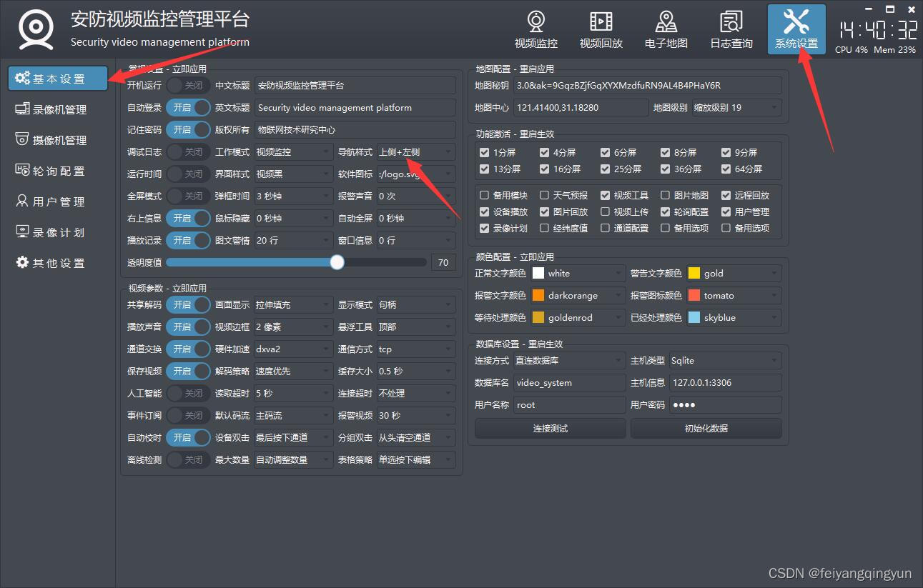Uncheck the 录像计划 feature checkbox
Image resolution: width=923 pixels, height=588 pixels.
[x=484, y=228]
